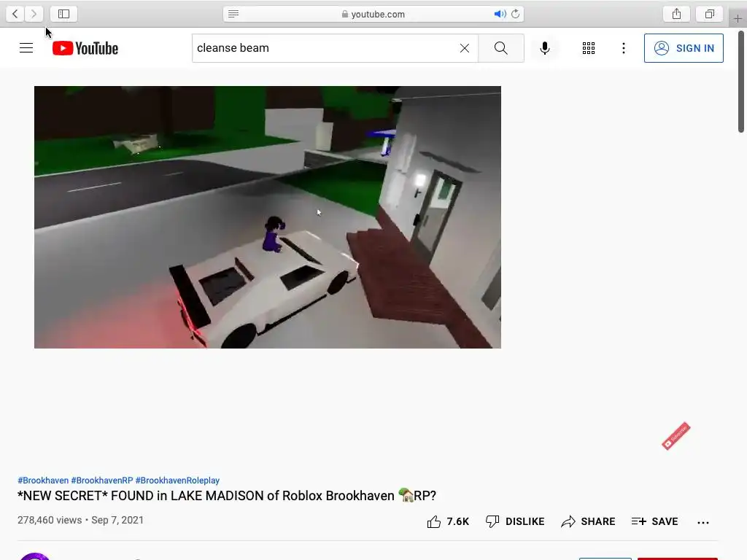Open a new tab with the plus button
This screenshot has width=747, height=560.
pyautogui.click(x=738, y=18)
